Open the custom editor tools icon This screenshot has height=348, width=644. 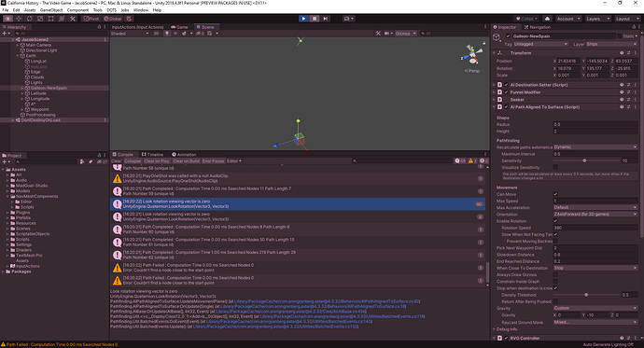[x=73, y=19]
